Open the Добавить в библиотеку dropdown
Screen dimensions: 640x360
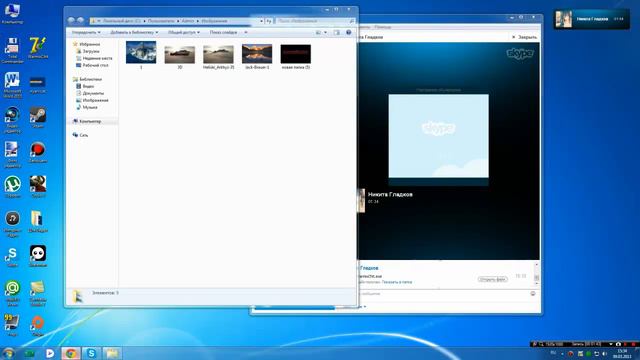coord(134,32)
